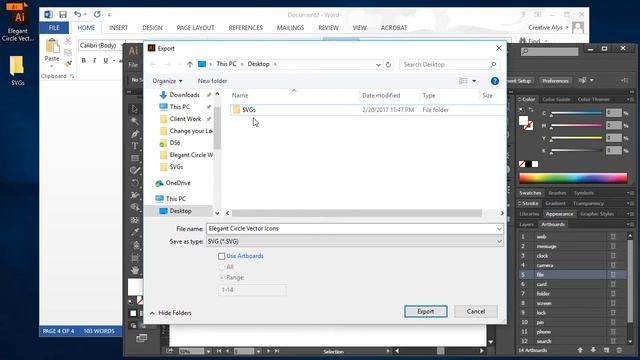Open Elegant Circle Vector desktop AI file
The width and height of the screenshot is (640, 360).
point(17,22)
